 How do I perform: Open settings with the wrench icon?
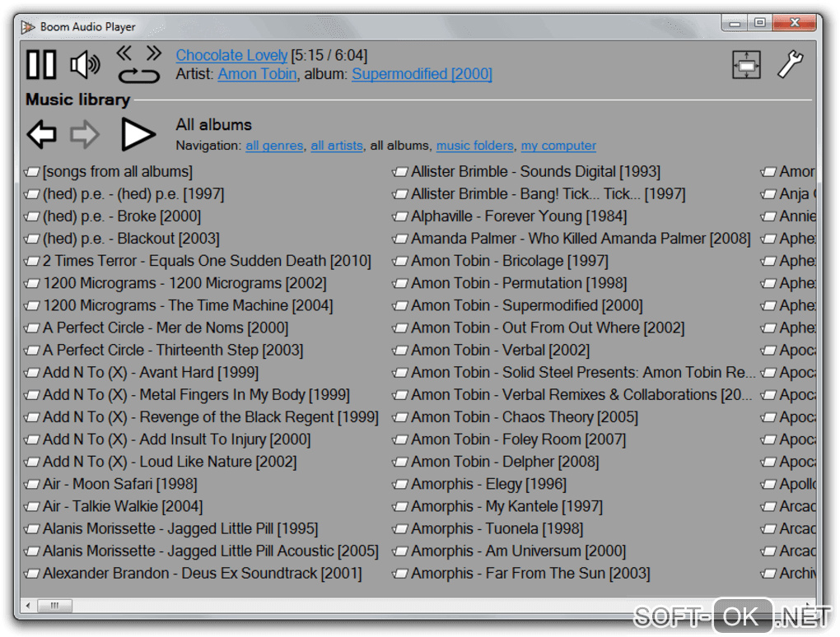pyautogui.click(x=791, y=64)
